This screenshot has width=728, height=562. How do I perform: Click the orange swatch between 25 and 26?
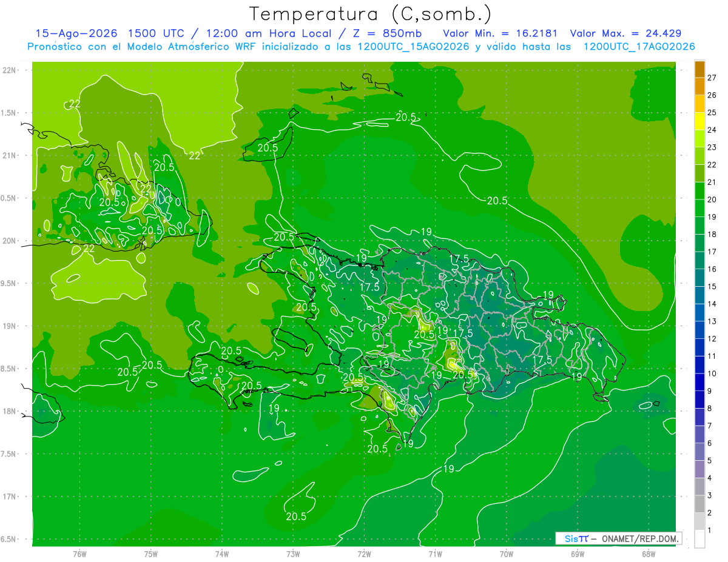pyautogui.click(x=699, y=104)
